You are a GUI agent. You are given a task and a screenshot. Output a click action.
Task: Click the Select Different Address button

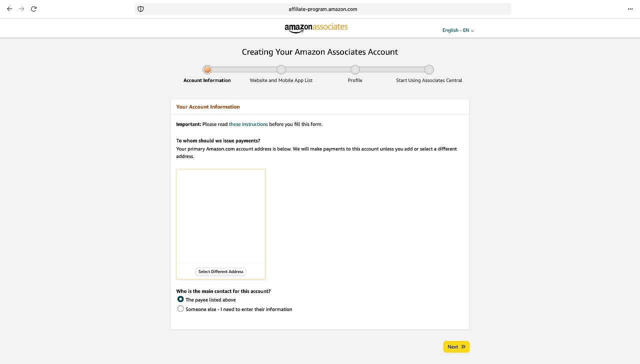click(220, 271)
